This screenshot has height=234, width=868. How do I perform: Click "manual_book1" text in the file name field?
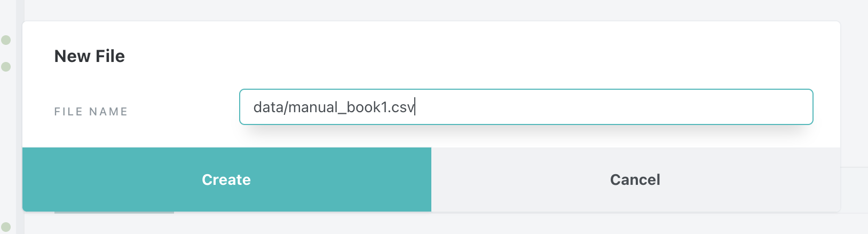coord(337,107)
